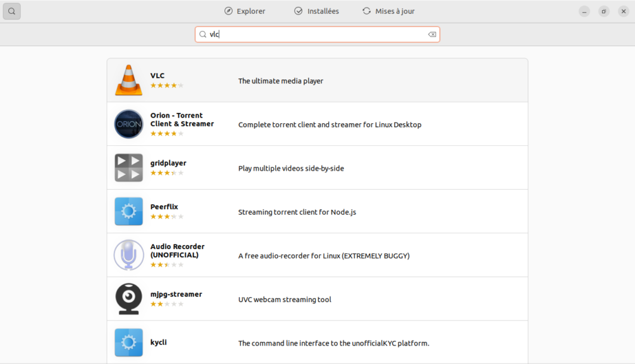
Task: Click the gridplayer star rating
Action: [167, 173]
